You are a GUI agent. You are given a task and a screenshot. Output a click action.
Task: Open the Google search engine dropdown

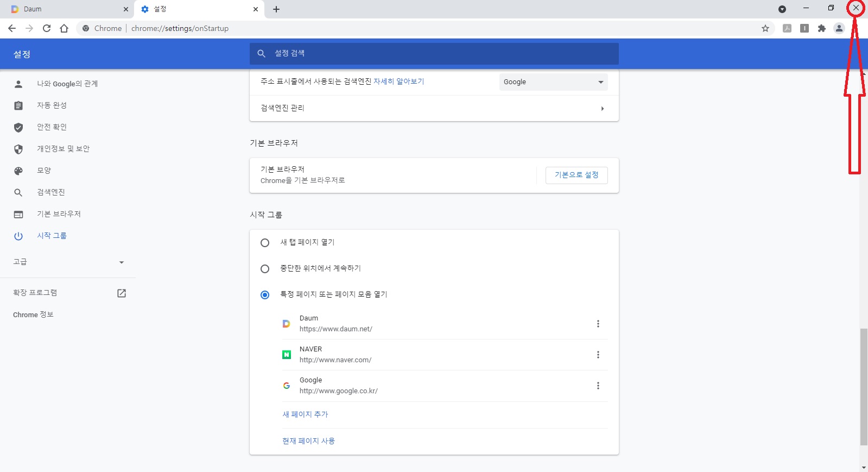[553, 82]
